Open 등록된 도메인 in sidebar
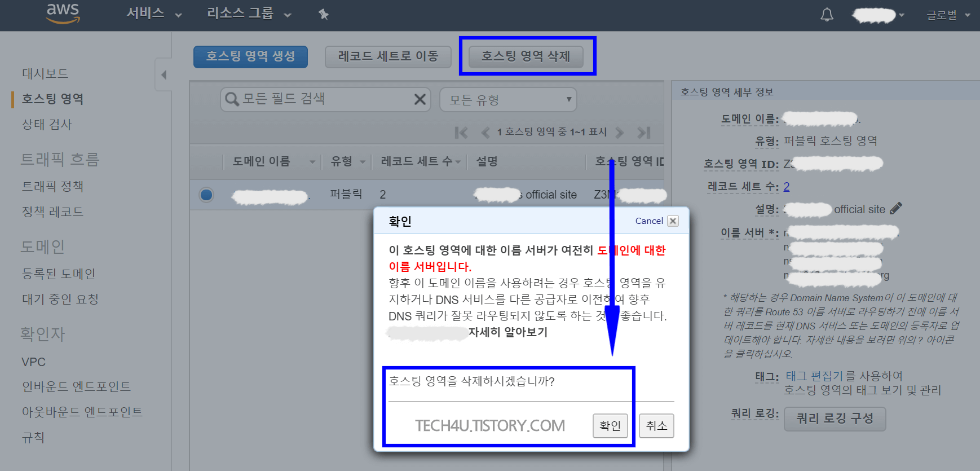The height and width of the screenshot is (471, 980). [59, 274]
